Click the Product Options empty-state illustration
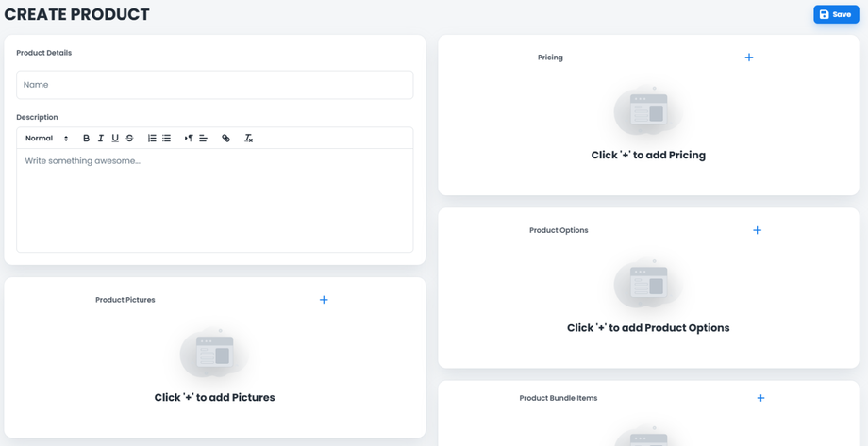Screen dimensions: 868x446 click(648, 283)
